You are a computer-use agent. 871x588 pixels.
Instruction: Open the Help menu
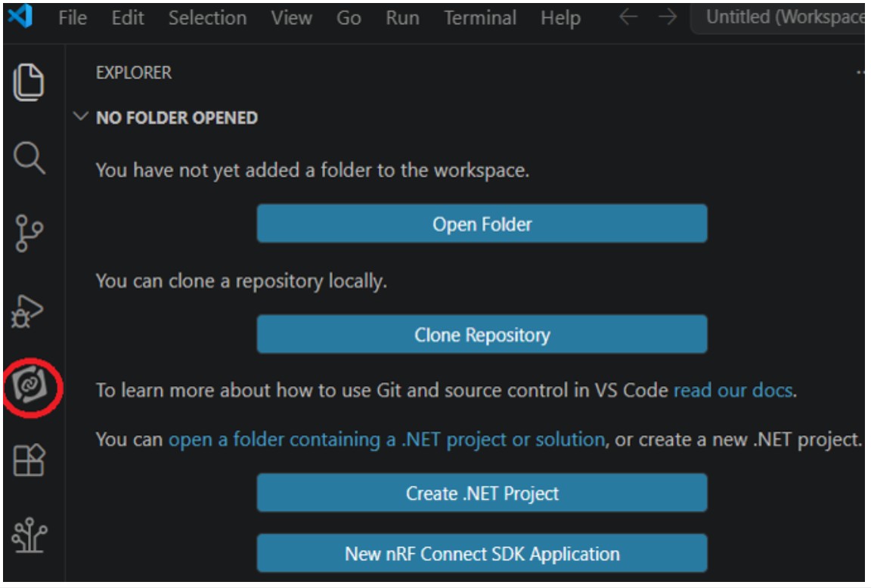tap(561, 18)
